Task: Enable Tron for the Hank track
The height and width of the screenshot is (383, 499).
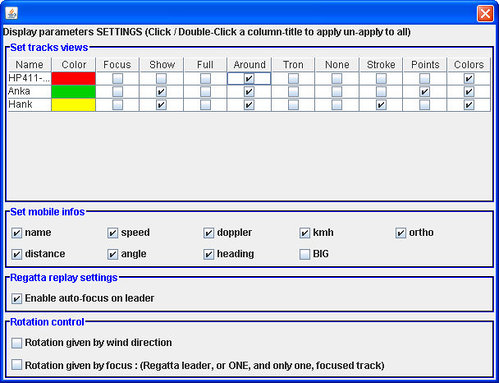Action: 293,105
